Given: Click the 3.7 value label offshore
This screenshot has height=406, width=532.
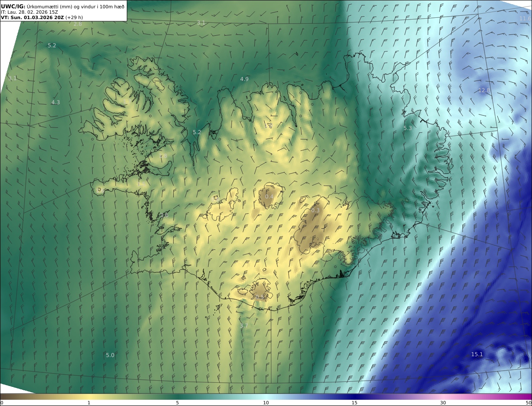Looking at the screenshot, I should pyautogui.click(x=244, y=326).
